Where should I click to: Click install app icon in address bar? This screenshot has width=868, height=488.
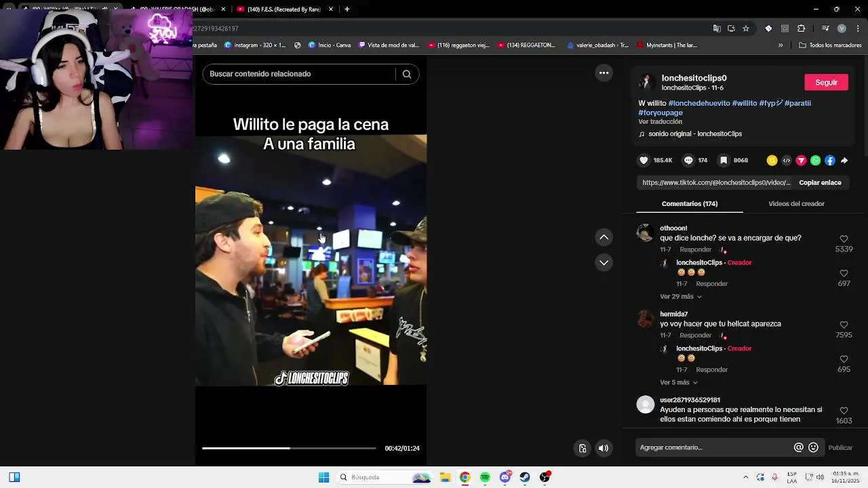tap(731, 28)
